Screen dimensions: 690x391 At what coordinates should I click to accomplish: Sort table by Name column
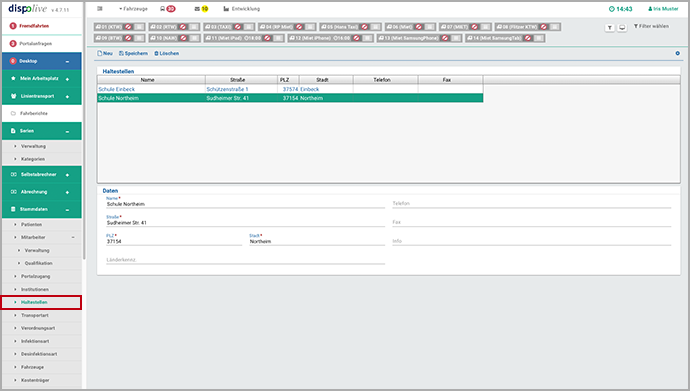point(151,80)
